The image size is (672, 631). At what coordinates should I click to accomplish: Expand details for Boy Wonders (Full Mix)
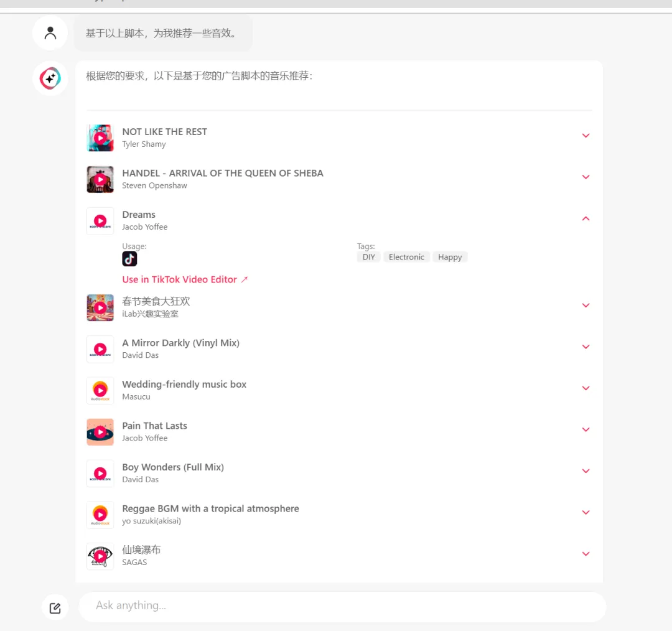[586, 471]
